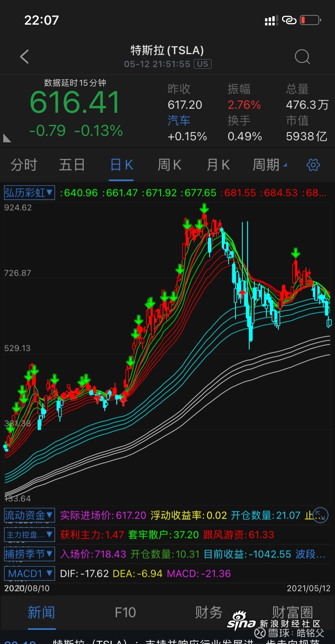The height and width of the screenshot is (644, 335).
Task: Tap the corner triangle under the price
Action: (7, 138)
